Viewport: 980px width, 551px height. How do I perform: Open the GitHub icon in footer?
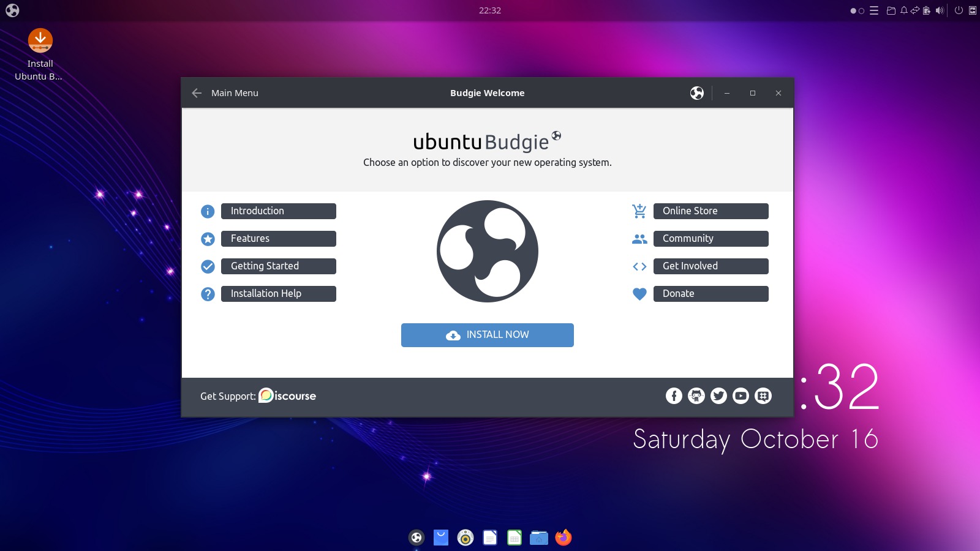click(x=696, y=396)
